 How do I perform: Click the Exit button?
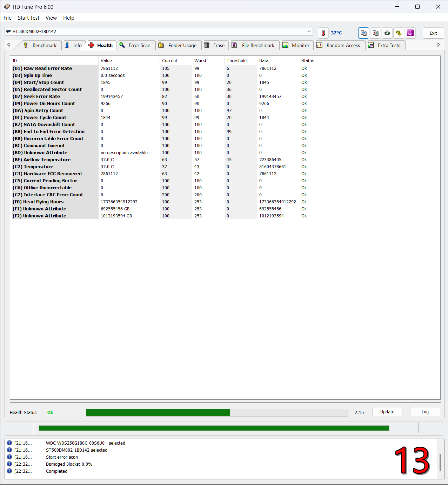(433, 33)
